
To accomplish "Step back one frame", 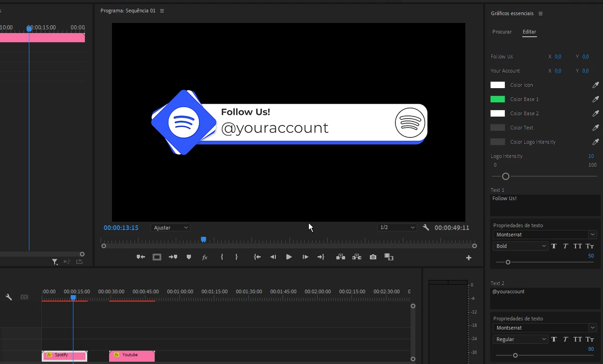I will [273, 257].
